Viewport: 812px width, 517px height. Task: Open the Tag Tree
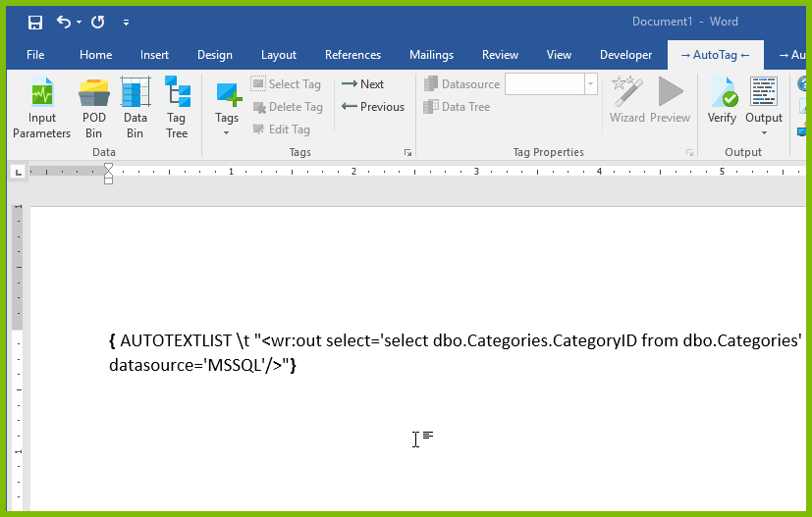(x=177, y=108)
